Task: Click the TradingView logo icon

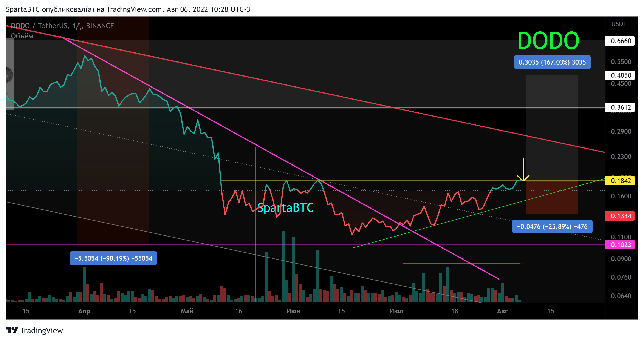Action: (x=12, y=330)
